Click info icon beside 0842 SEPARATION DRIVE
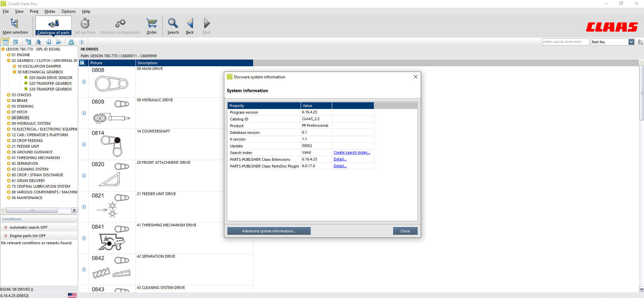The width and height of the screenshot is (644, 298). pos(84,269)
